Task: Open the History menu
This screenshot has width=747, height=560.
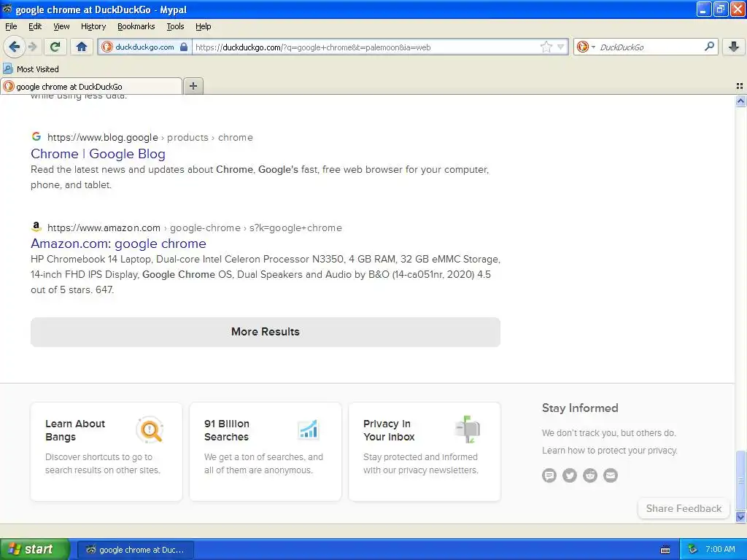Action: click(x=93, y=26)
